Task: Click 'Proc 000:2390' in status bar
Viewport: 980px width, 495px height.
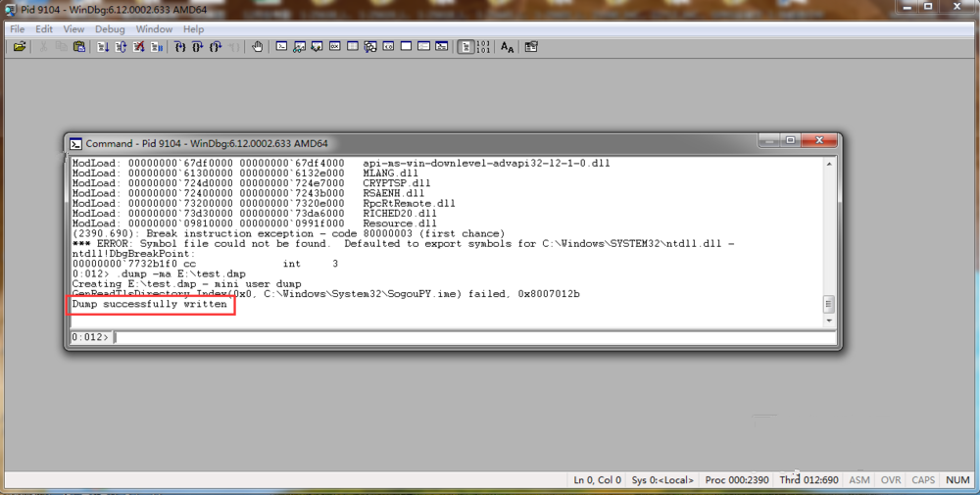Action: 737,480
